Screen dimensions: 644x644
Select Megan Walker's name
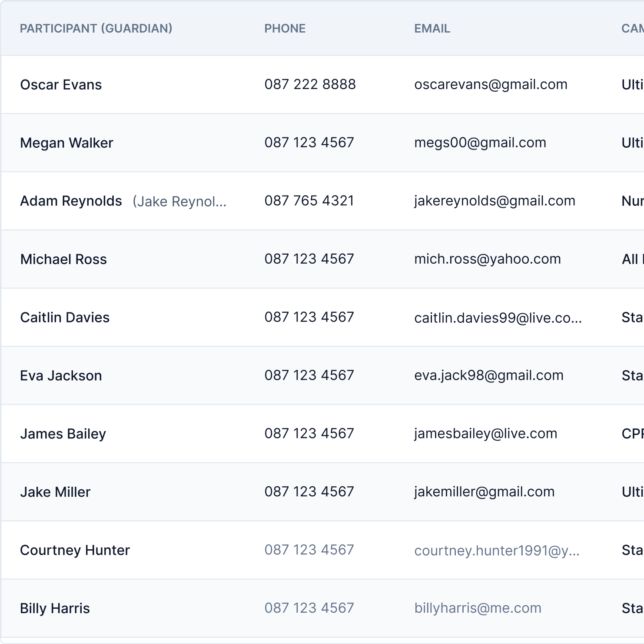[66, 143]
